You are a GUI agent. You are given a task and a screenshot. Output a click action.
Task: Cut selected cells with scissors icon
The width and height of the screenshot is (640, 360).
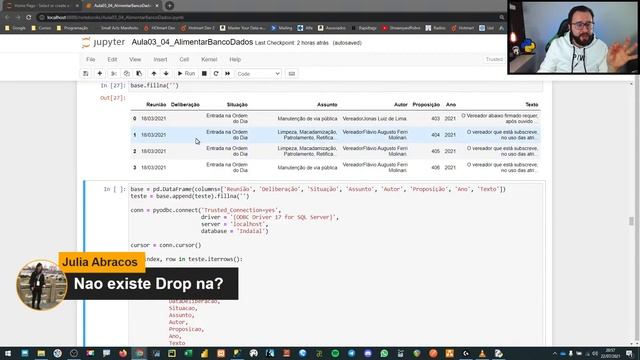[x=114, y=73]
